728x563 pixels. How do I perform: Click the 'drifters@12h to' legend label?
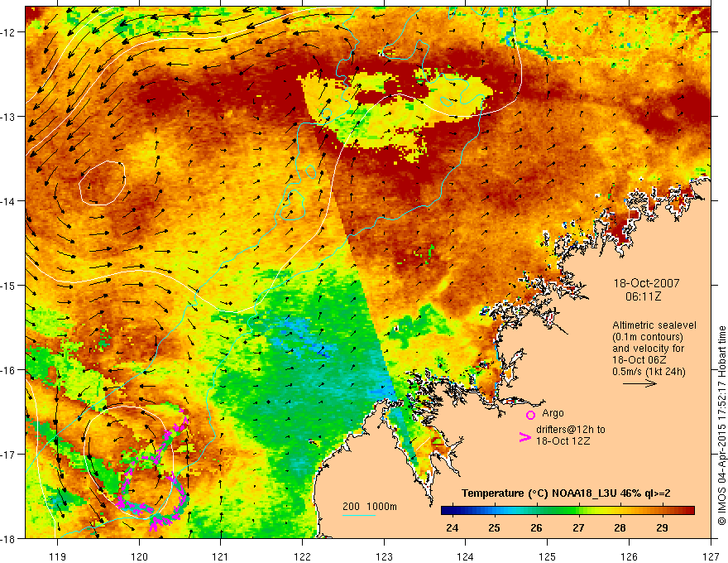click(x=571, y=430)
